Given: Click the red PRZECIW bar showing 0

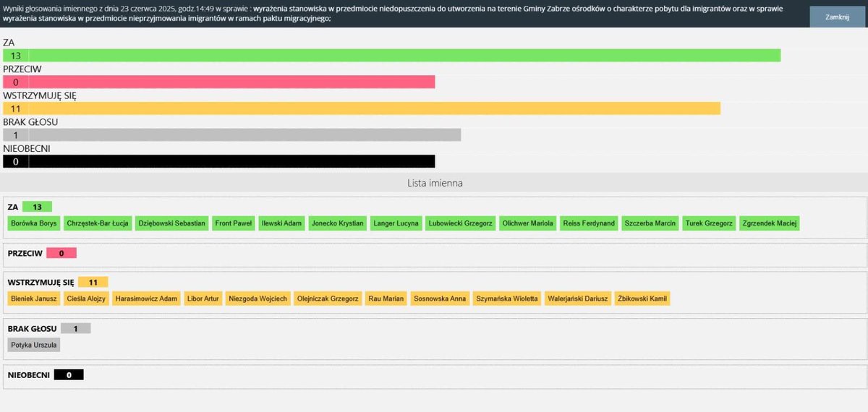Looking at the screenshot, I should point(218,82).
